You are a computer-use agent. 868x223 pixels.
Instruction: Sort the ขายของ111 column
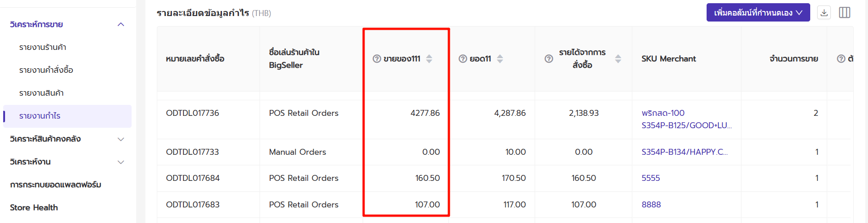(429, 59)
